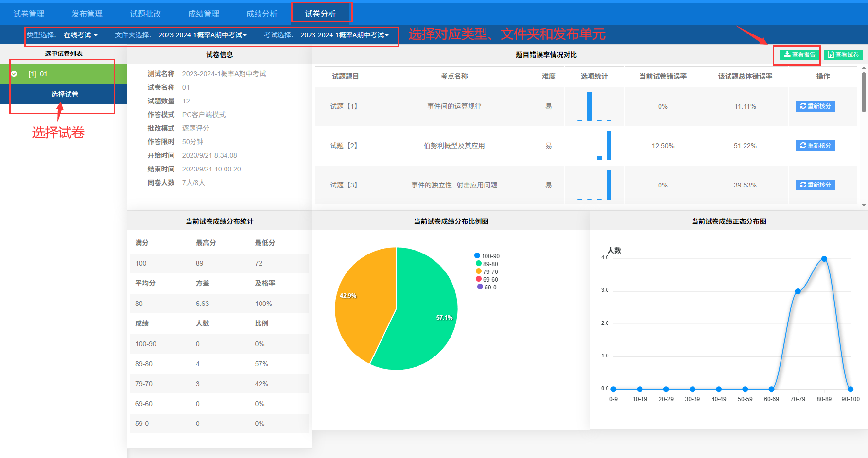The image size is (868, 458).
Task: Click the 7人/8人 participant count
Action: point(193,183)
